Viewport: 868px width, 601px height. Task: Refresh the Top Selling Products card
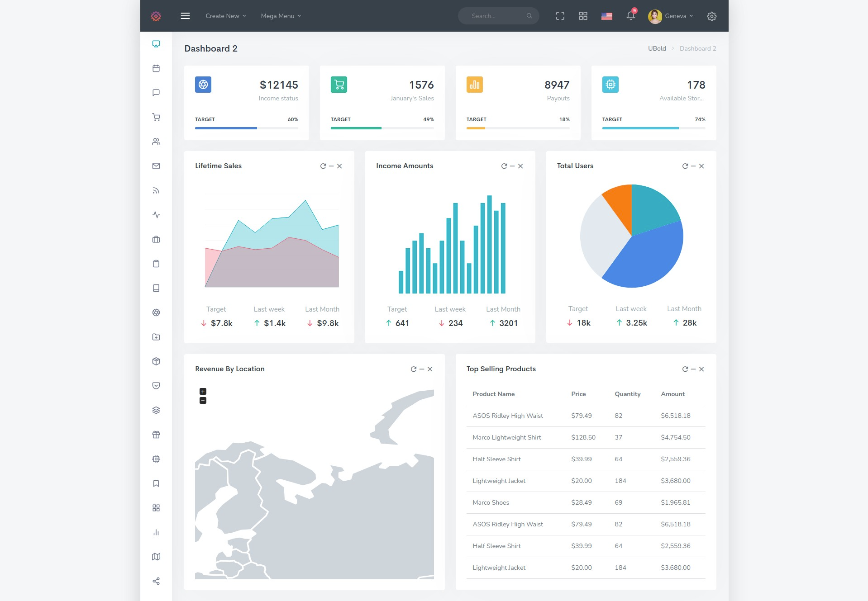pyautogui.click(x=685, y=369)
